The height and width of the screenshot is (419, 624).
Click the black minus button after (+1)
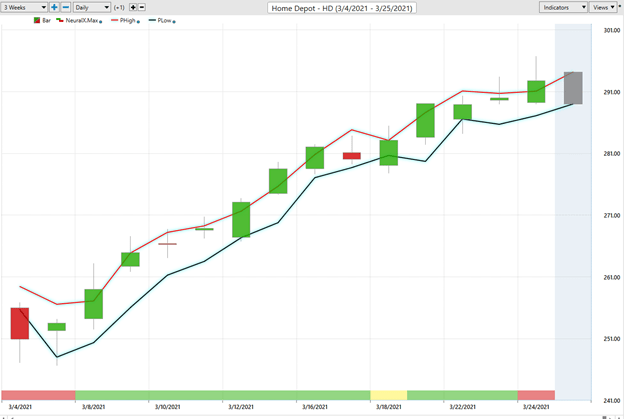click(144, 7)
